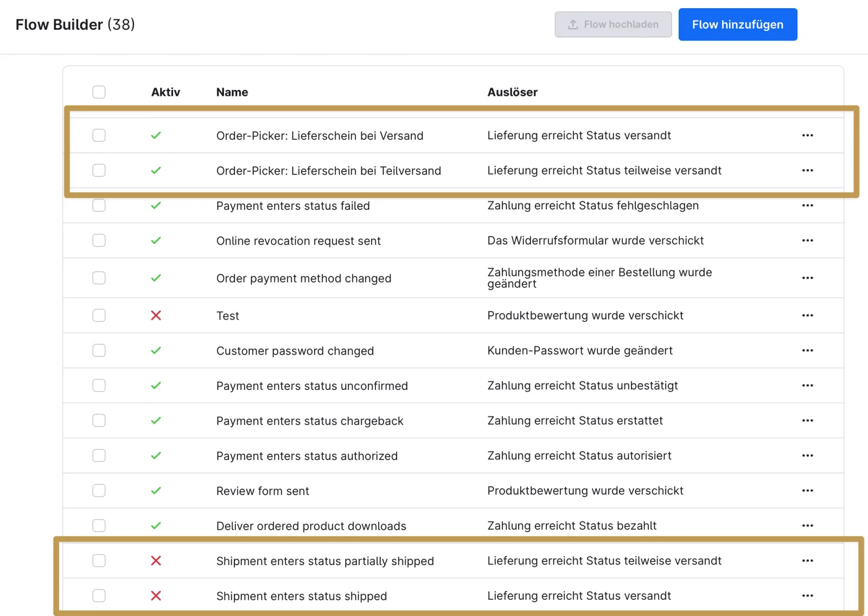Viewport: 868px width, 616px height.
Task: Click red inactive cross of Test flow
Action: [156, 316]
